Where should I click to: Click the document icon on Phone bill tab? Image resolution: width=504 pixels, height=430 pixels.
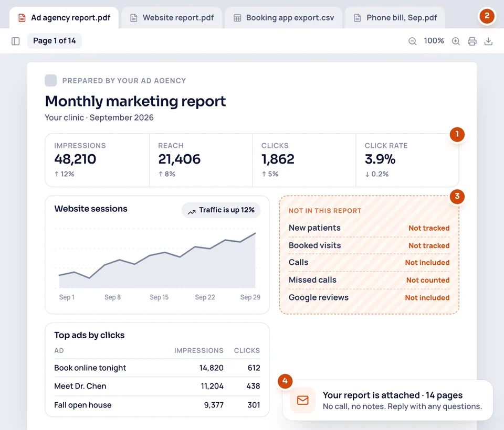click(x=357, y=18)
